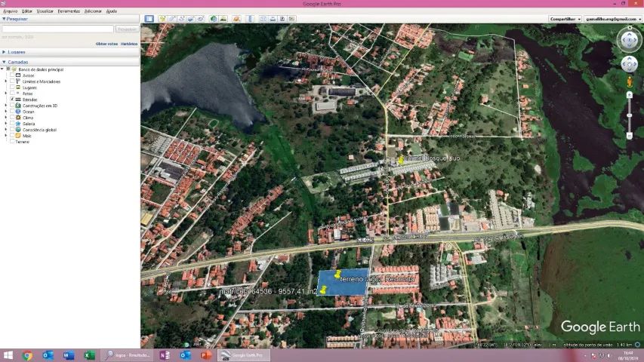The image size is (644, 362).
Task: Click the Histórico link
Action: [x=129, y=44]
